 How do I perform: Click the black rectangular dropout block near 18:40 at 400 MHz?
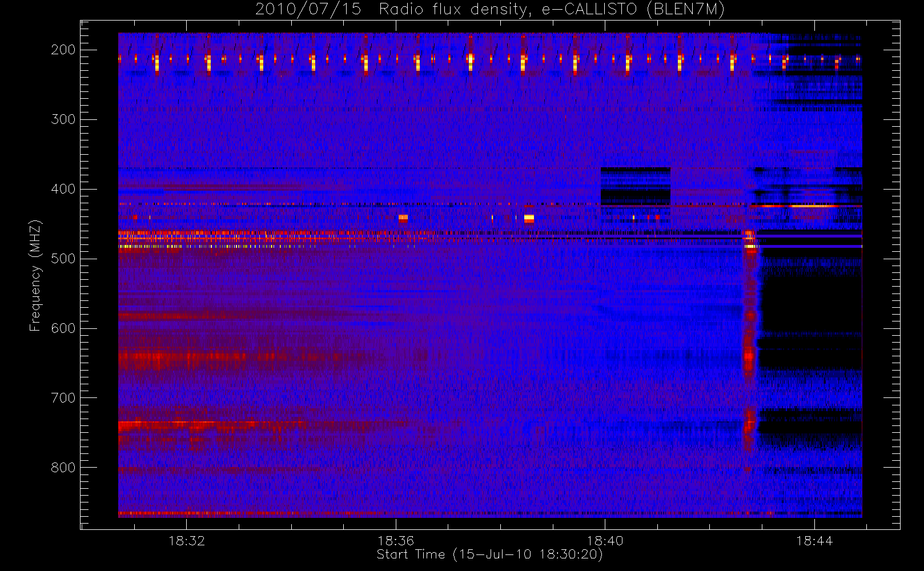point(635,186)
